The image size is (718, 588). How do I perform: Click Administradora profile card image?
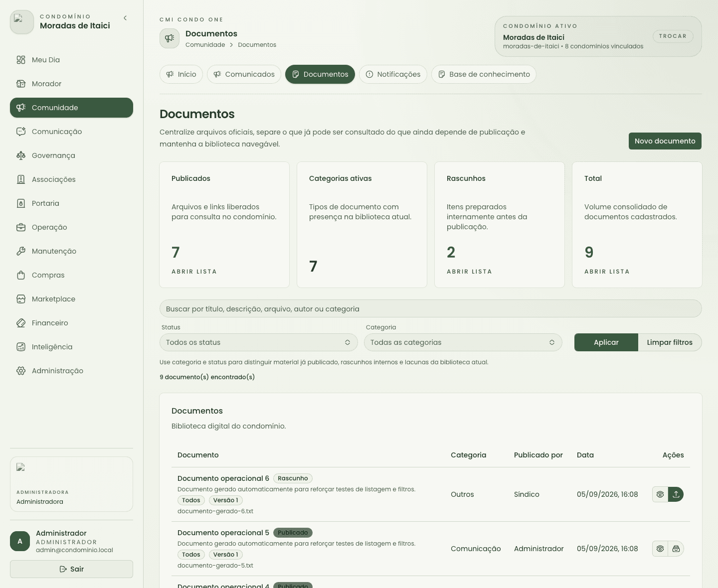click(x=21, y=467)
